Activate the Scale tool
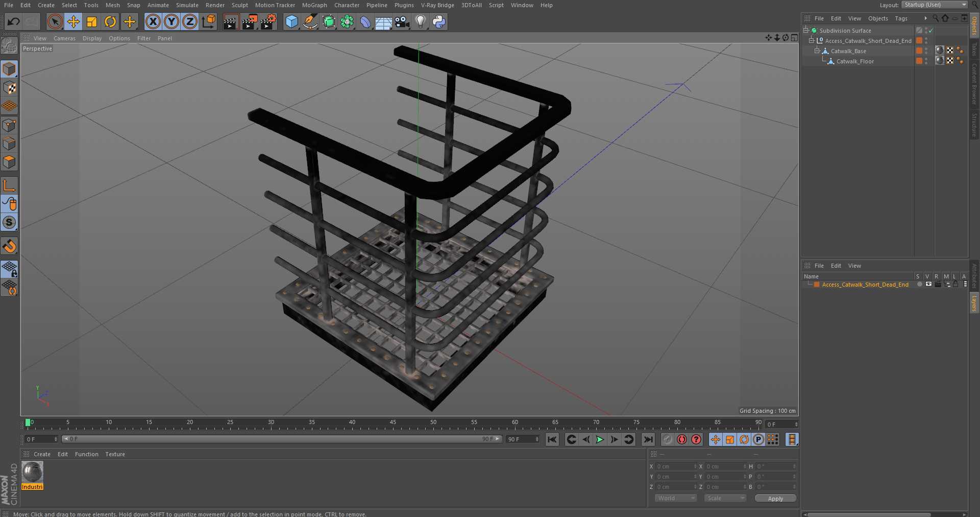The width and height of the screenshot is (980, 517). tap(92, 21)
